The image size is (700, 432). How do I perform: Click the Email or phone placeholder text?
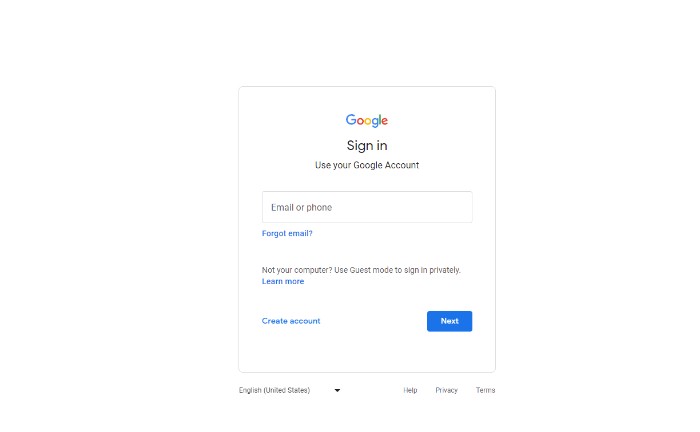coord(301,208)
